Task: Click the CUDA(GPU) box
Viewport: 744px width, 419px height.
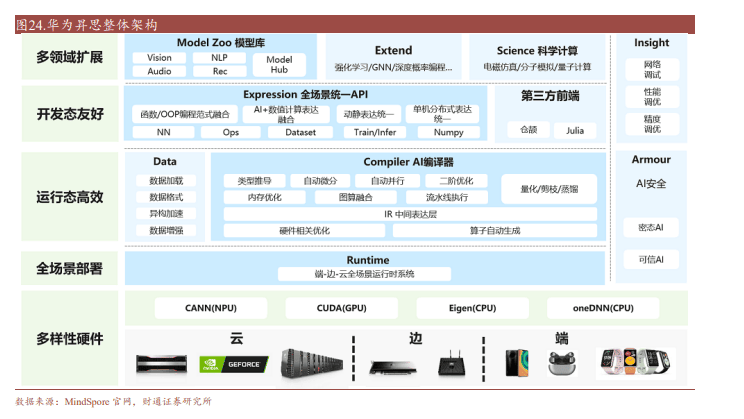Action: coord(342,308)
